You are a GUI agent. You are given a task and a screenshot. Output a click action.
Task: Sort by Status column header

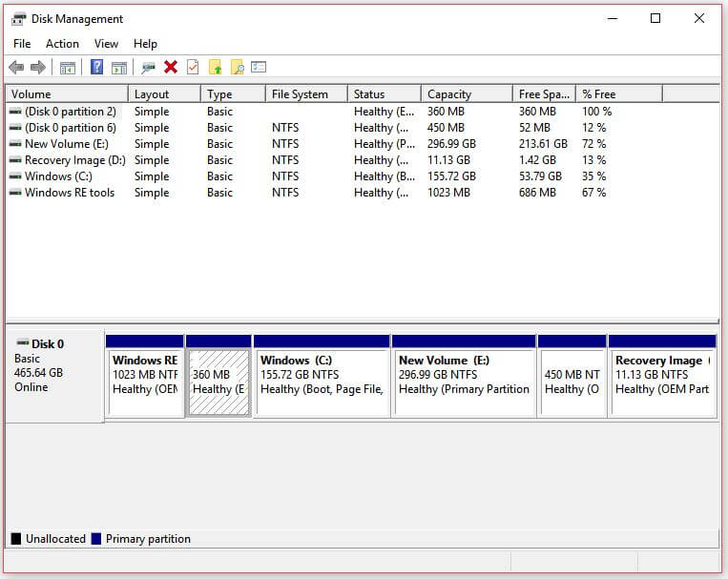385,94
